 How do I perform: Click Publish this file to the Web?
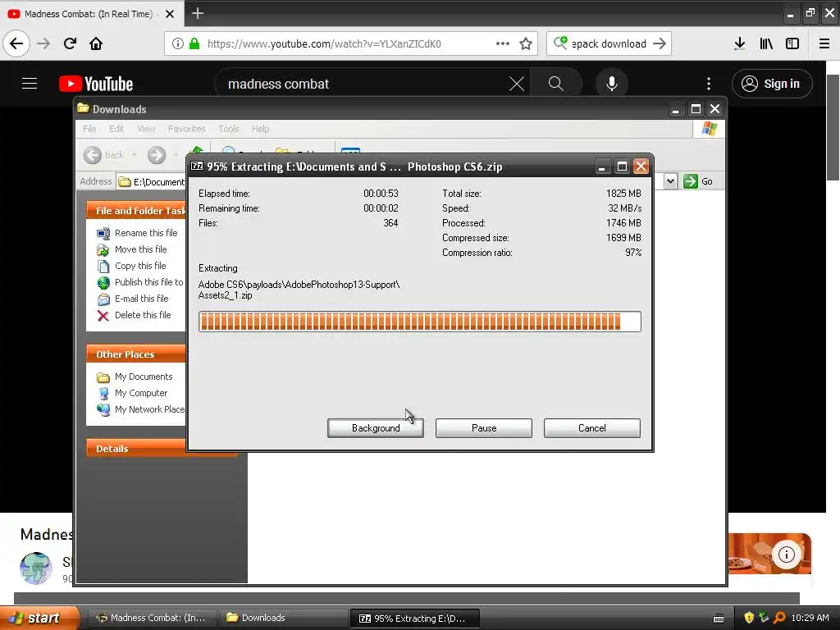[139, 282]
